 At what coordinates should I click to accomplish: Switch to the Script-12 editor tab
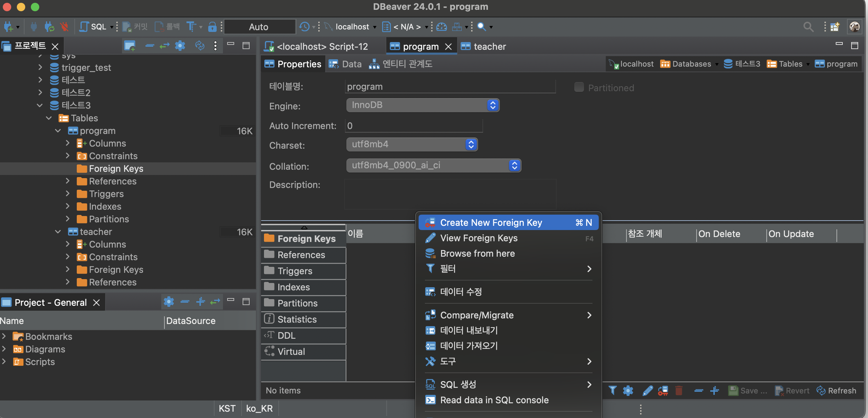(x=316, y=46)
